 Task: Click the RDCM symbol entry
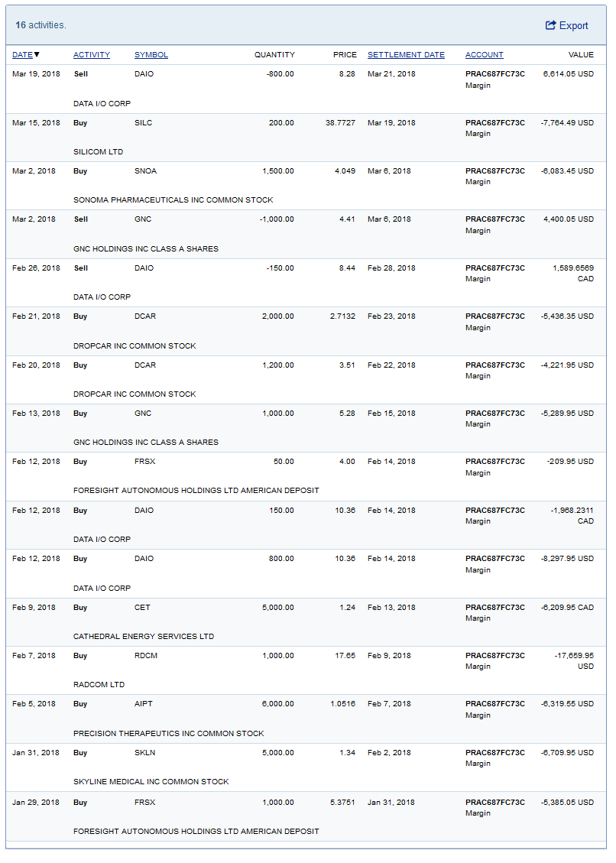tap(145, 656)
